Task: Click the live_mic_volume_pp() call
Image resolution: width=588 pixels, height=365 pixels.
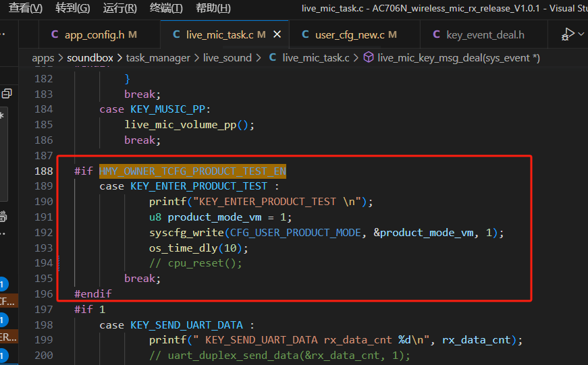Action: (190, 125)
